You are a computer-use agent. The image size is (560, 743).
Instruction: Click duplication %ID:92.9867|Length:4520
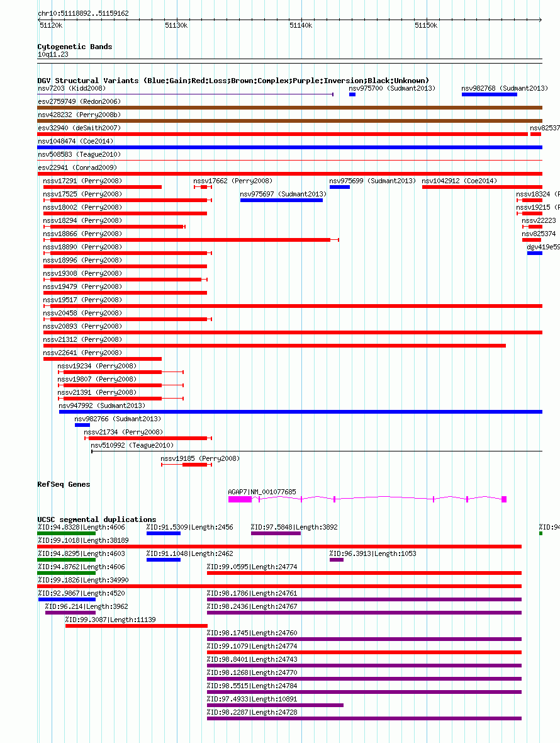(x=67, y=600)
